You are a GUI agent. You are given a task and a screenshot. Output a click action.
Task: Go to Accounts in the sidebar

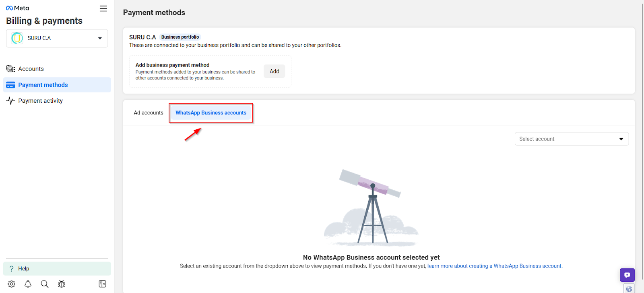click(x=31, y=69)
